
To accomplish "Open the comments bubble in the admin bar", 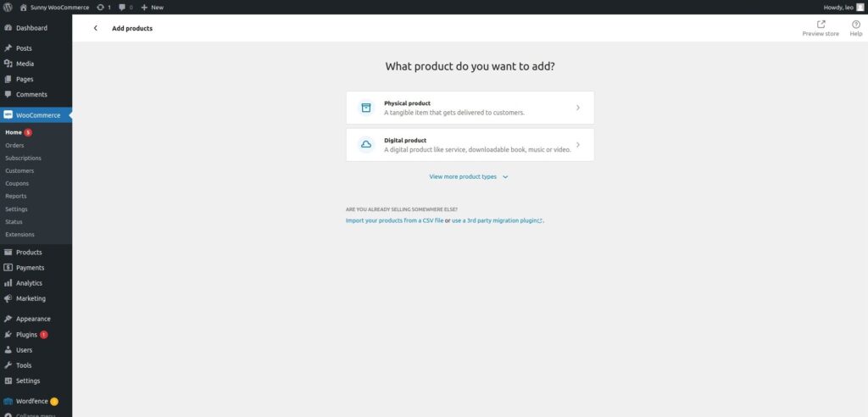I will tap(125, 7).
